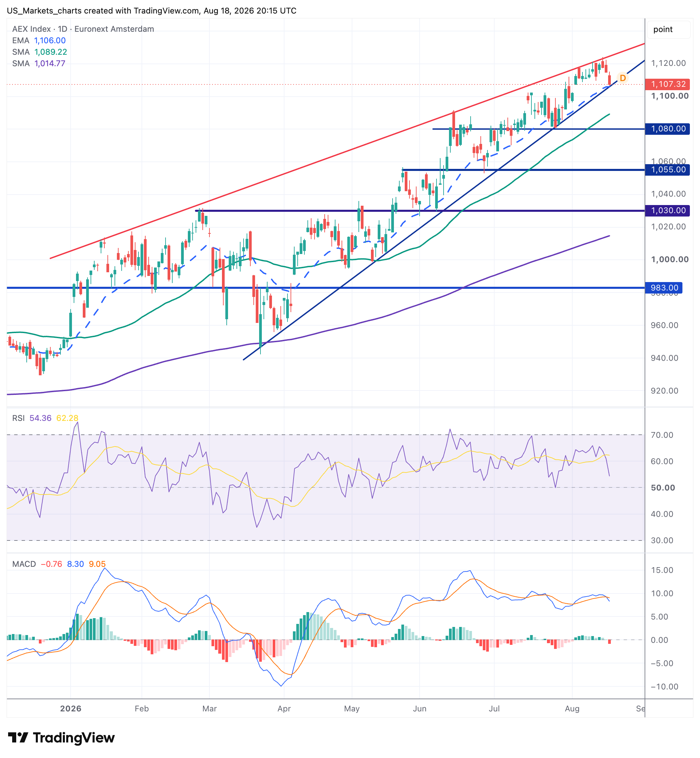Click the 2026 label on the time axis
700x758 pixels.
[71, 709]
